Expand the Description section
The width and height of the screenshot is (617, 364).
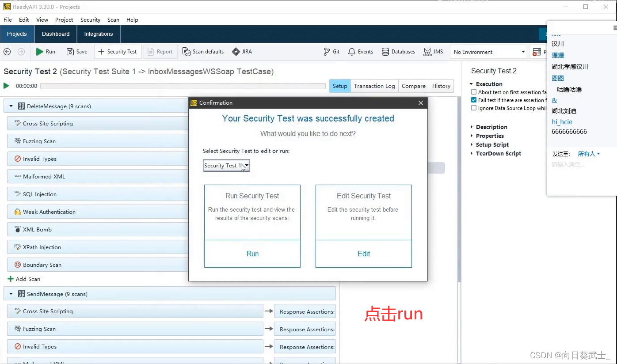coord(472,127)
